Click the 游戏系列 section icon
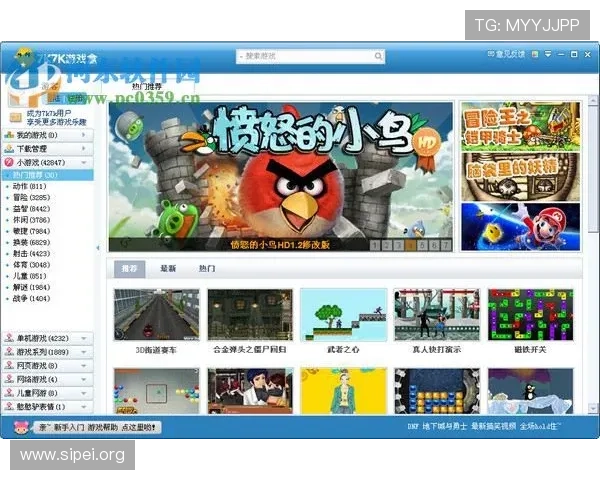The image size is (600, 480). pyautogui.click(x=9, y=352)
